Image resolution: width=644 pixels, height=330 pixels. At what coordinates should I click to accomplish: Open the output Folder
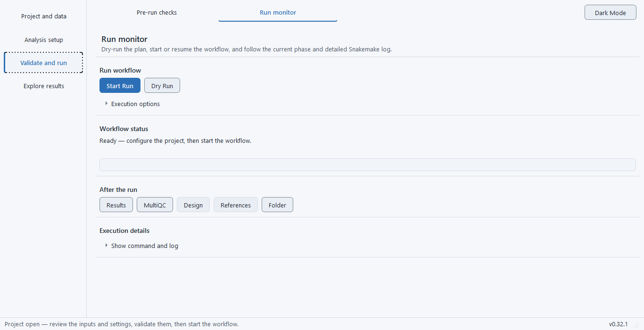pyautogui.click(x=277, y=205)
